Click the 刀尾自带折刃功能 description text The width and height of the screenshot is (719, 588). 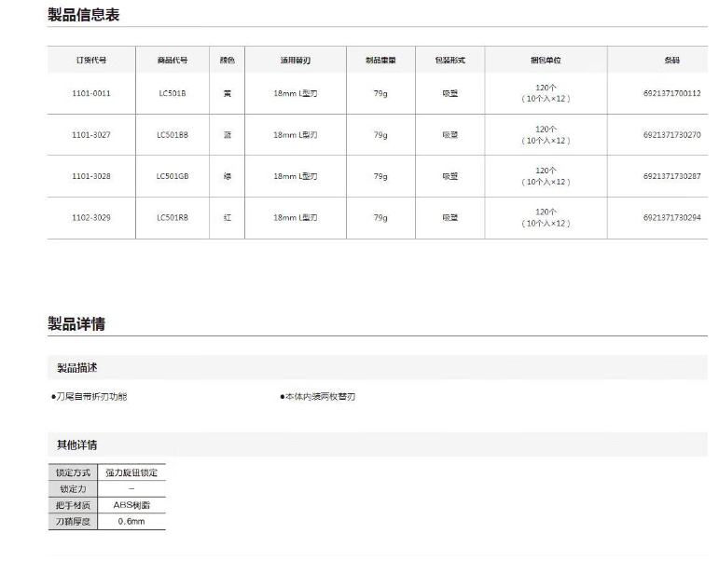tap(90, 397)
